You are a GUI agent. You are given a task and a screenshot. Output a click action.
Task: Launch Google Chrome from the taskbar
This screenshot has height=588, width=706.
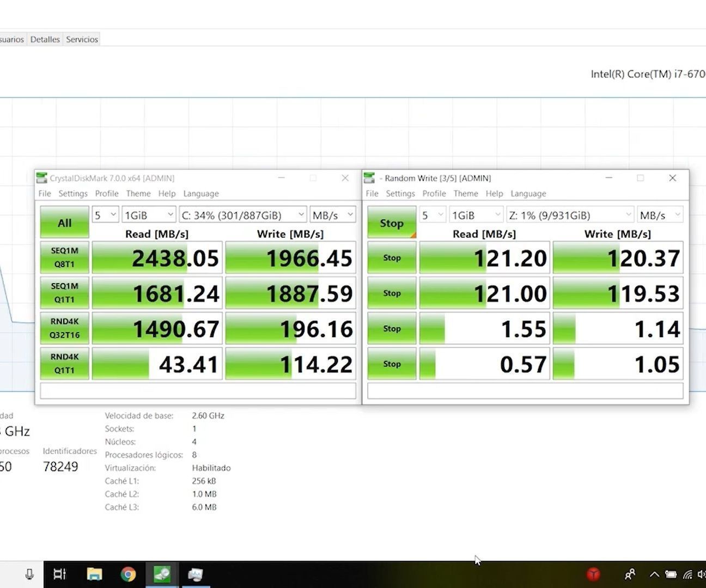coord(129,574)
